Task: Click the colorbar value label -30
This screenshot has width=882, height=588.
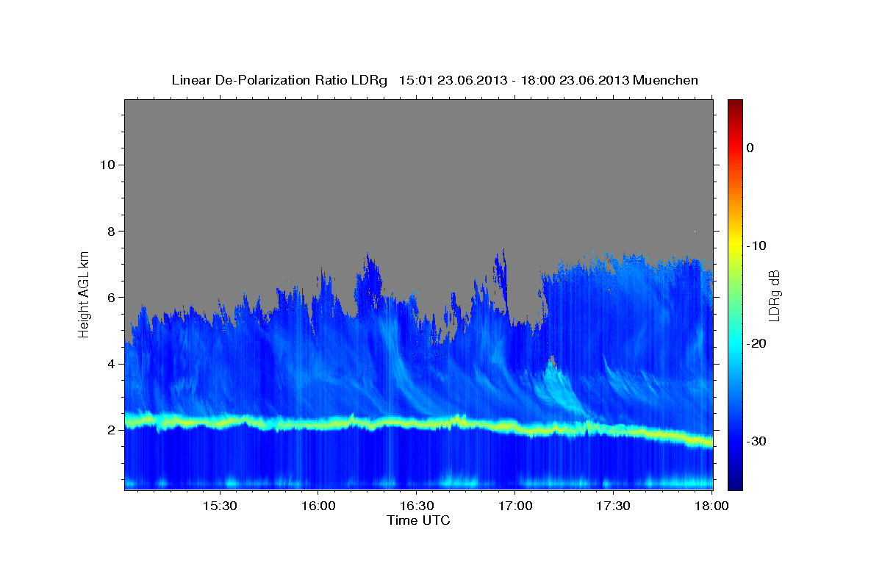Action: pyautogui.click(x=757, y=441)
